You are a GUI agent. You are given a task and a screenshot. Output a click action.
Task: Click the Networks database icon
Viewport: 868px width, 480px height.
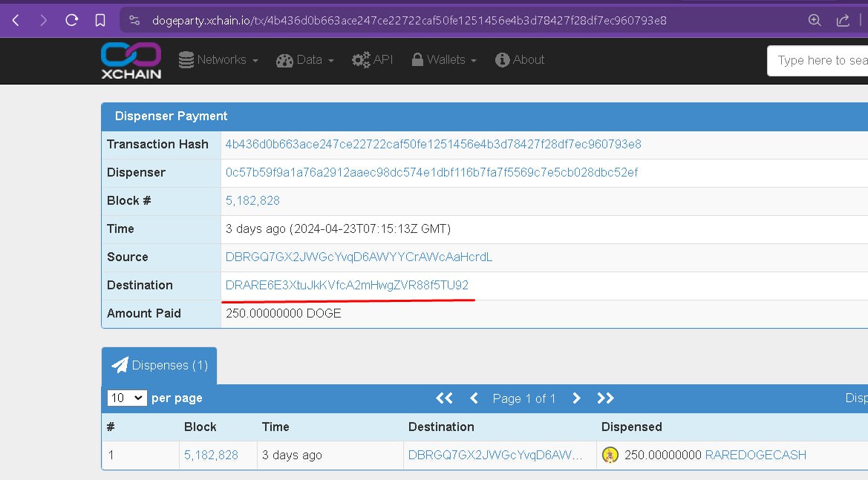pyautogui.click(x=186, y=60)
